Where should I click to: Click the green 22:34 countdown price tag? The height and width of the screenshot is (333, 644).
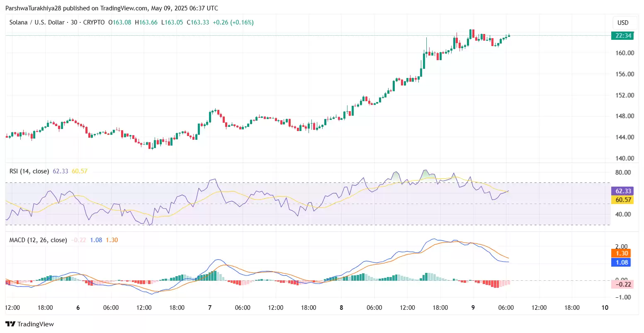[623, 36]
